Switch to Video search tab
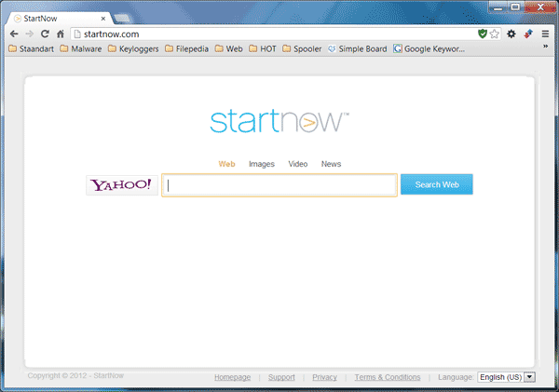Viewport: 559px width, 392px height. click(298, 164)
